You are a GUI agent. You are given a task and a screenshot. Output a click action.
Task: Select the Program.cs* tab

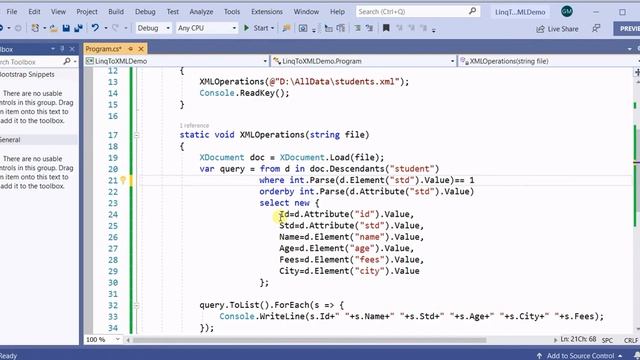104,49
